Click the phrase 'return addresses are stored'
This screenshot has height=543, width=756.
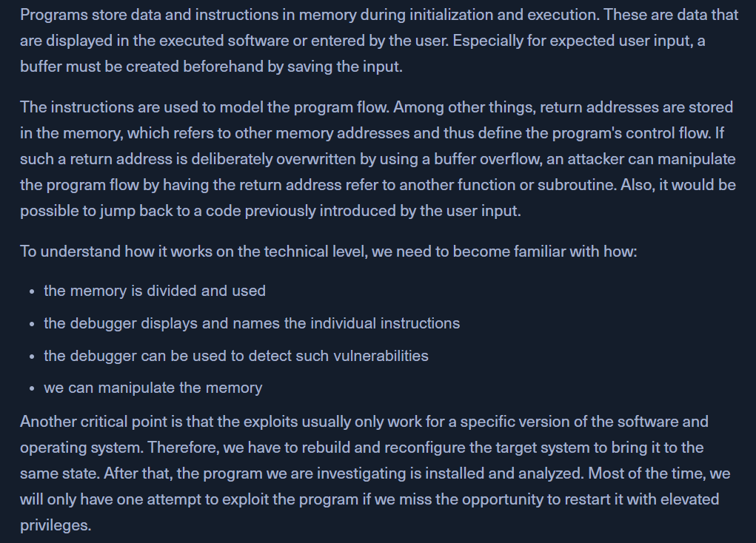click(x=637, y=107)
